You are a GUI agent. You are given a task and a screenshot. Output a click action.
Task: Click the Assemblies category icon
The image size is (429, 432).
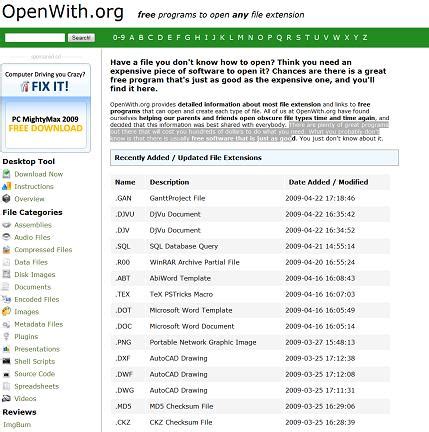(6, 225)
